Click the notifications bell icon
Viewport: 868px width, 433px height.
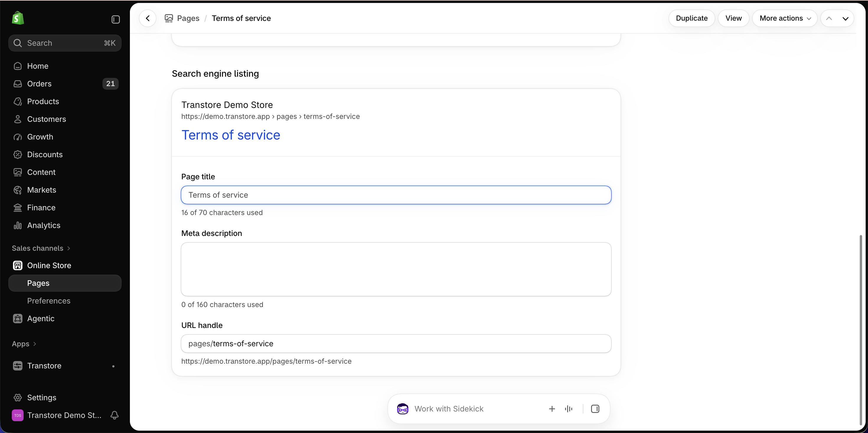point(115,415)
